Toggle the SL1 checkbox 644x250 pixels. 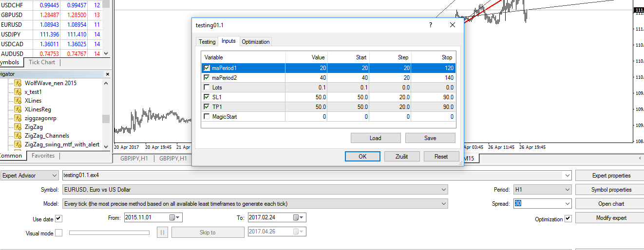(207, 97)
